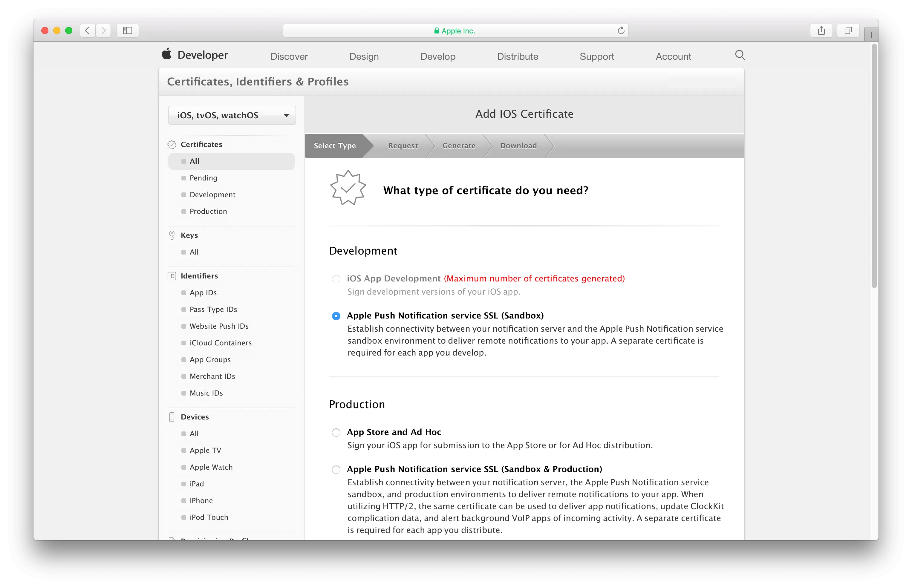912x588 pixels.
Task: Open Website Push IDs
Action: click(219, 326)
